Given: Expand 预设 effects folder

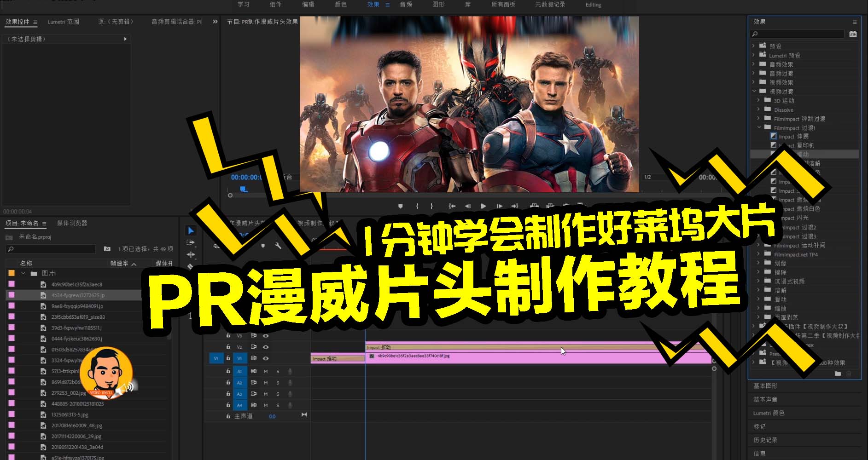Looking at the screenshot, I should point(753,46).
